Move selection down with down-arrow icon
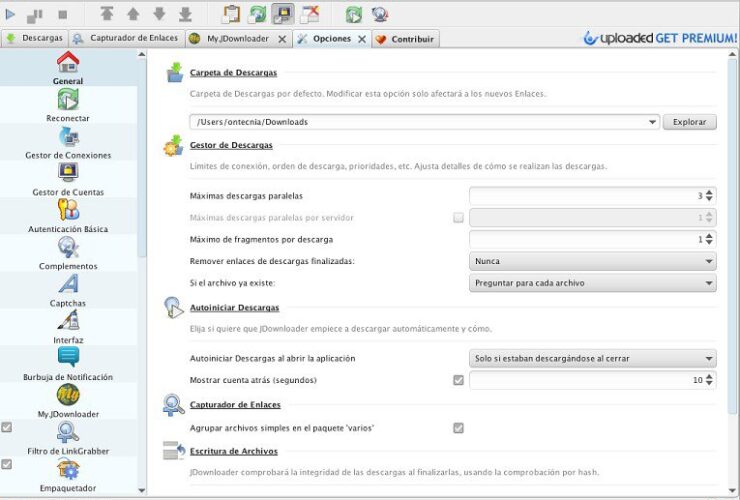Screen dimensions: 740x500 pyautogui.click(x=159, y=14)
